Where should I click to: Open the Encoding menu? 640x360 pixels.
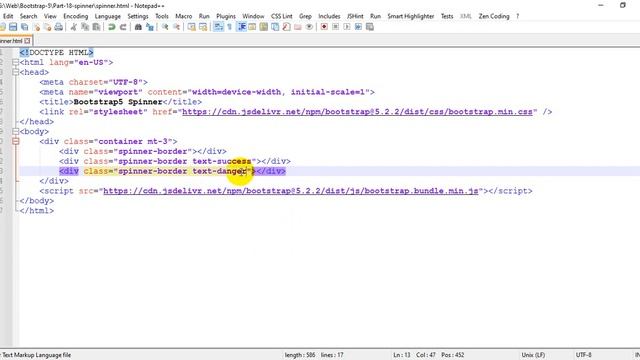click(76, 16)
